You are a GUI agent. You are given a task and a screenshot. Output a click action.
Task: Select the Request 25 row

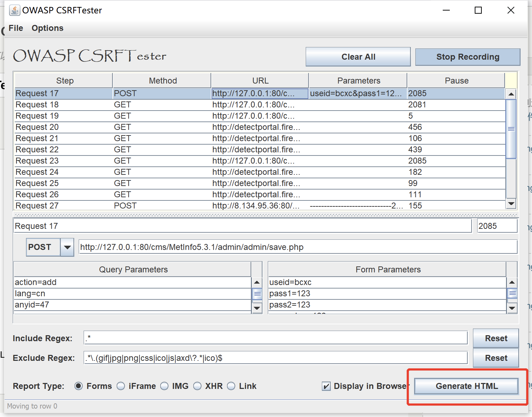[x=260, y=183]
